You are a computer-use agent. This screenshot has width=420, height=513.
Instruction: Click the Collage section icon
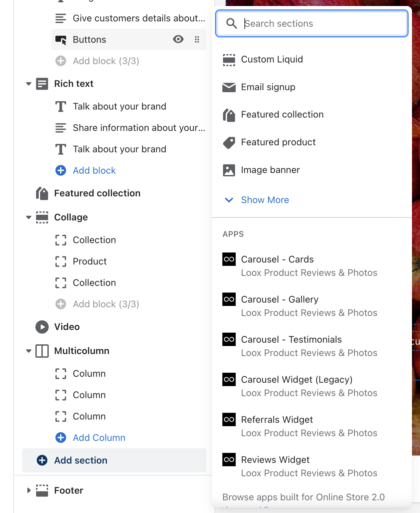(x=42, y=217)
